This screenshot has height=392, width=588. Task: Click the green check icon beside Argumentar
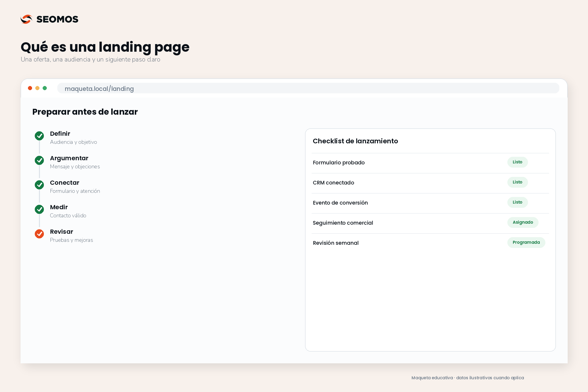point(39,160)
